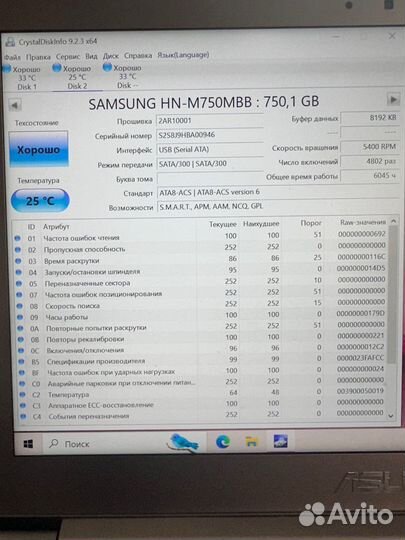Click the Атрибут column header
The image size is (405, 540).
click(56, 227)
